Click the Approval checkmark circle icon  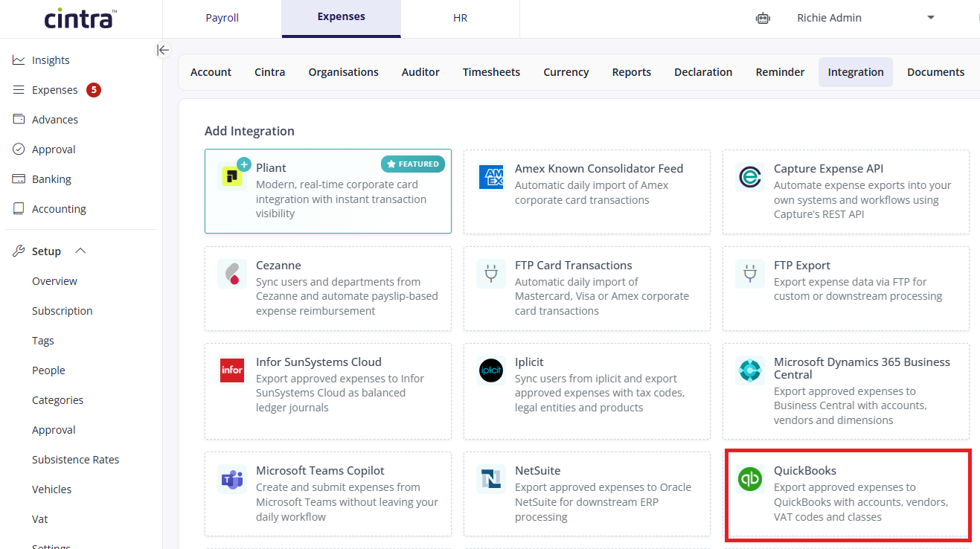pos(19,149)
